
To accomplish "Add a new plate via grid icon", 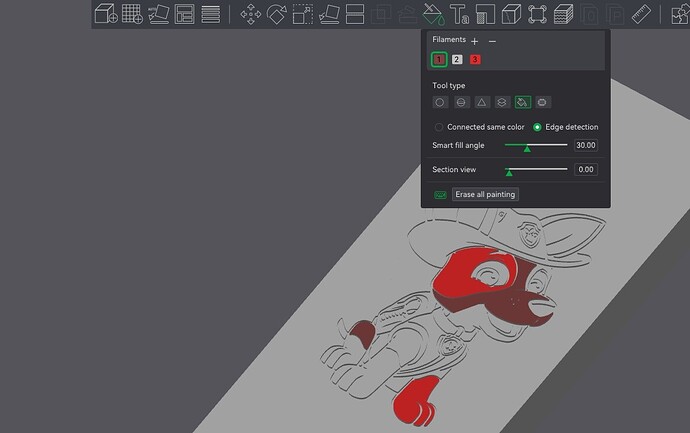I will click(132, 14).
